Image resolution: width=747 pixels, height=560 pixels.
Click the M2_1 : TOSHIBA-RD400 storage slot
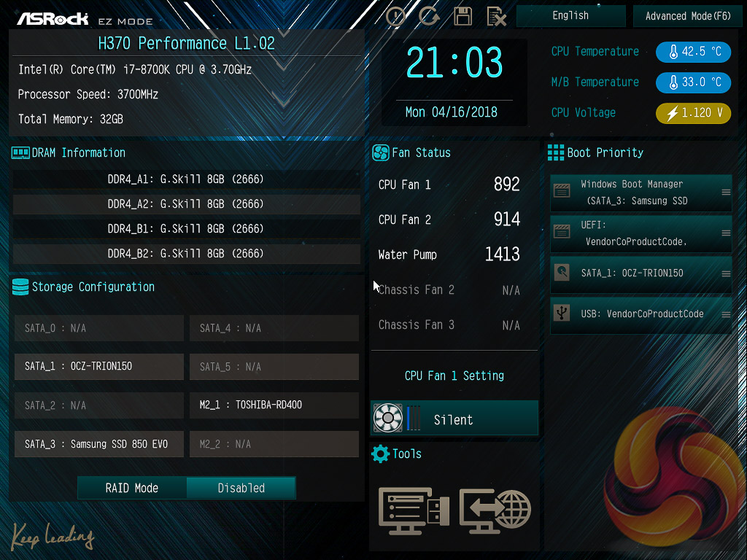tap(274, 405)
